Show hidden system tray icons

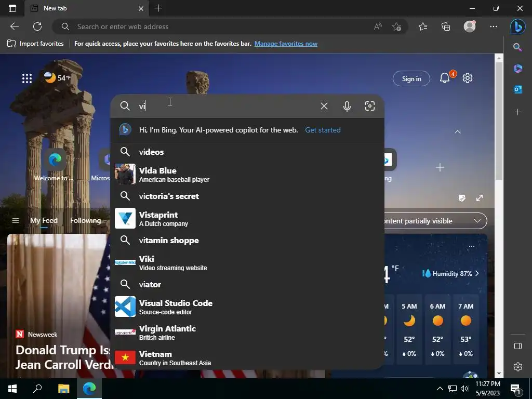pyautogui.click(x=440, y=389)
